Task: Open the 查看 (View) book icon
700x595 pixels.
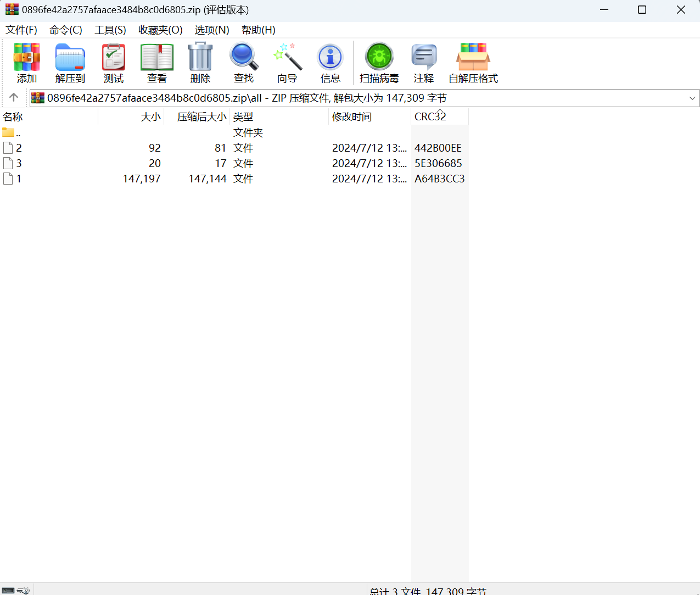Action: [157, 57]
